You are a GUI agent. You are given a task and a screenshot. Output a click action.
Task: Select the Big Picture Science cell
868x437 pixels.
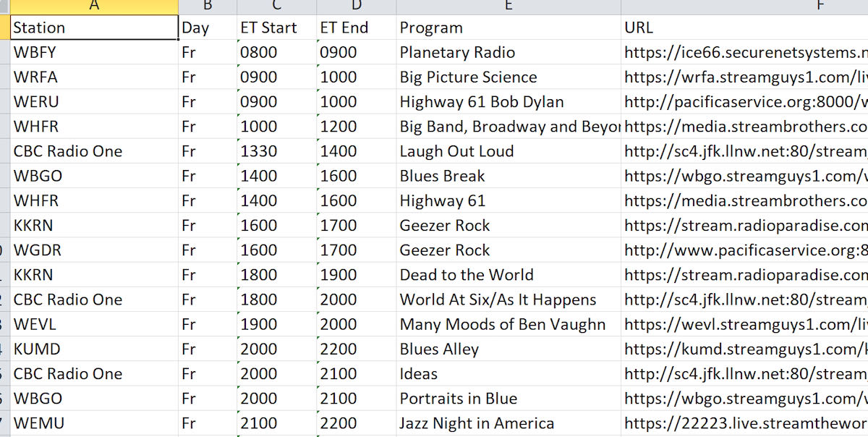(509, 77)
